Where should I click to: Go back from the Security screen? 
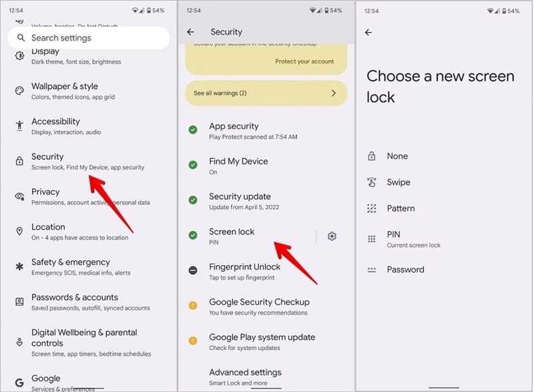click(191, 32)
